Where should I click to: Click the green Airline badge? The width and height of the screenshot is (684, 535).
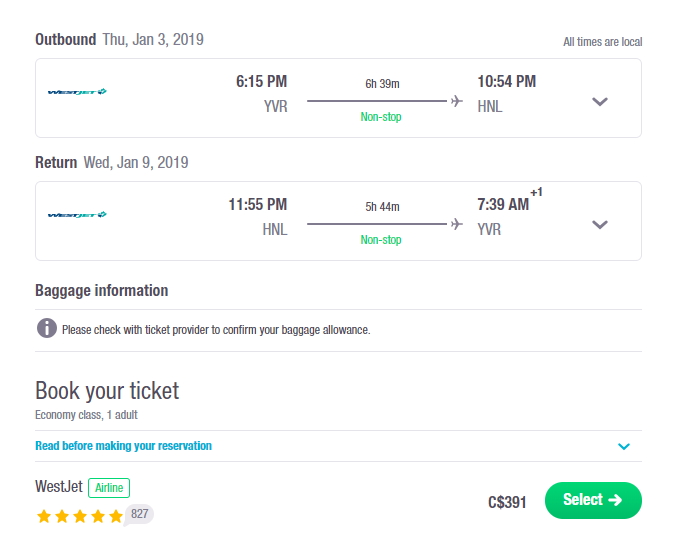point(109,488)
